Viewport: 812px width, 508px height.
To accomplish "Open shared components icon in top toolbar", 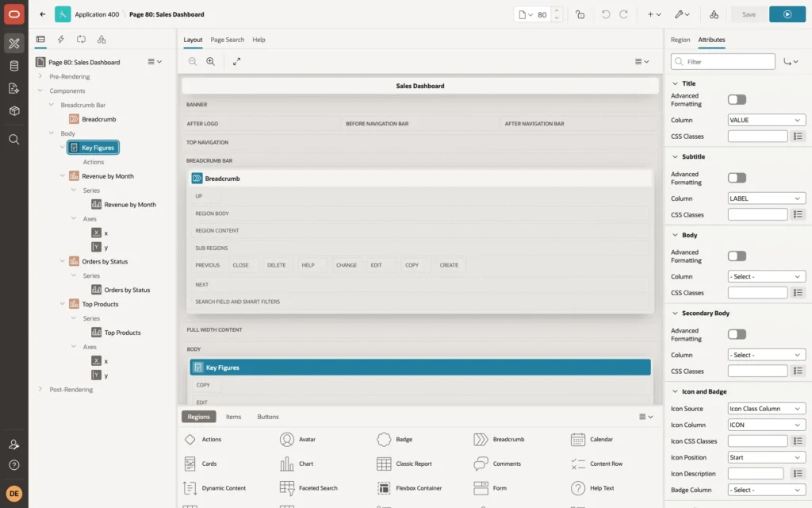I will pos(714,14).
